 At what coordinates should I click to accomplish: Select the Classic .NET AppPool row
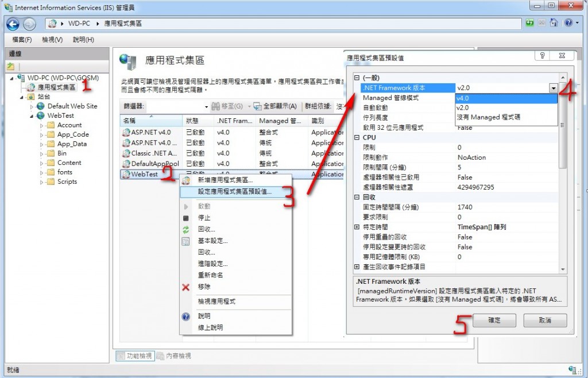click(232, 153)
